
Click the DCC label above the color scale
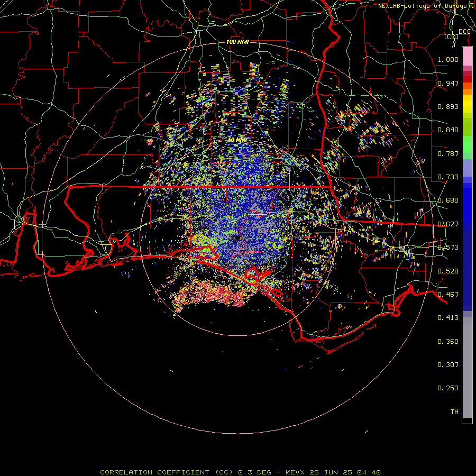pos(464,32)
